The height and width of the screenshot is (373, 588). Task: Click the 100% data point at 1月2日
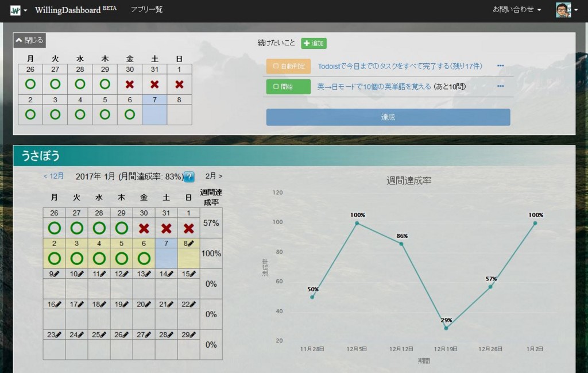pos(535,223)
